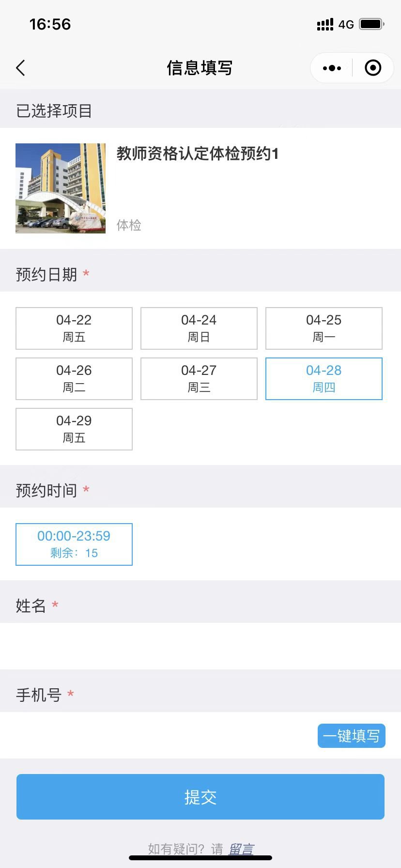Image resolution: width=401 pixels, height=868 pixels.
Task: Select appointment date 04-24 Sunday
Action: click(199, 328)
